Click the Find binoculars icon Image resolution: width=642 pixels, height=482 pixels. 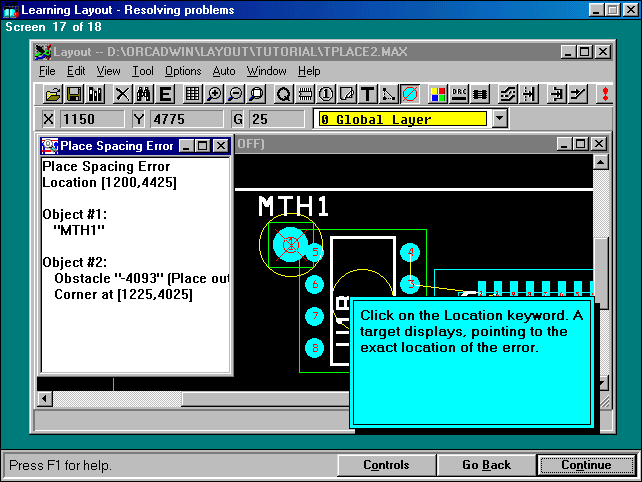[x=143, y=94]
